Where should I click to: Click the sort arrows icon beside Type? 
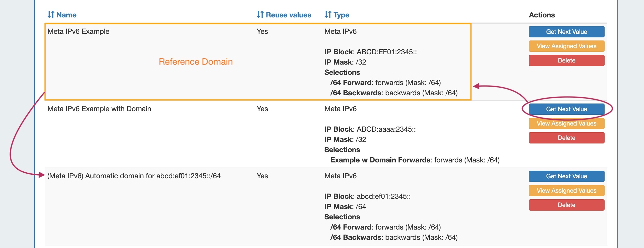pos(328,15)
